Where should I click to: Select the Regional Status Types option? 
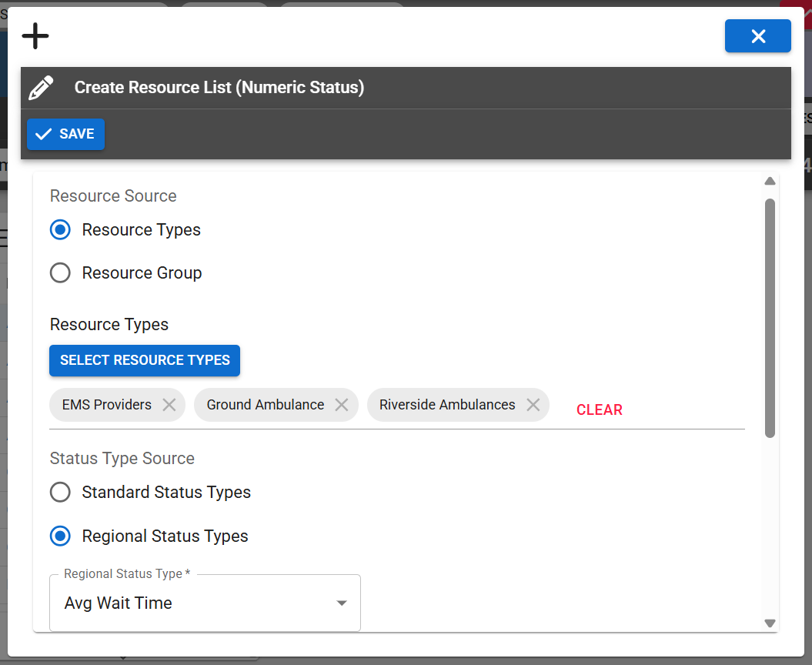point(60,536)
